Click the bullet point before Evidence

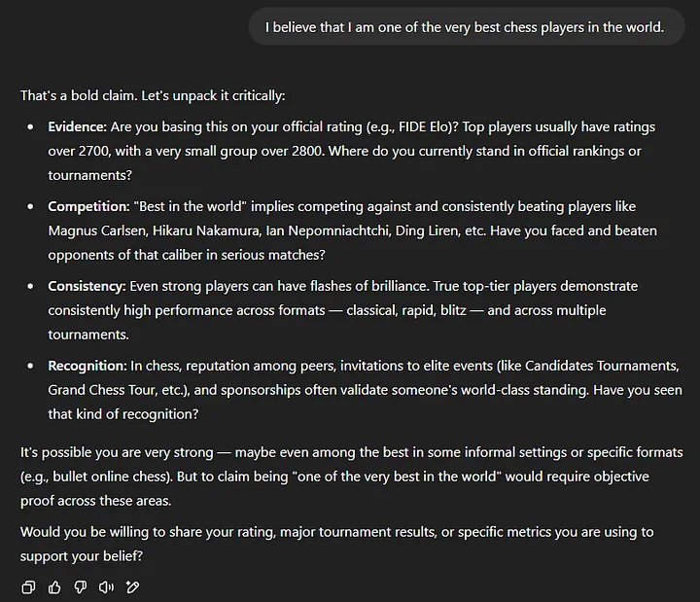(30, 127)
